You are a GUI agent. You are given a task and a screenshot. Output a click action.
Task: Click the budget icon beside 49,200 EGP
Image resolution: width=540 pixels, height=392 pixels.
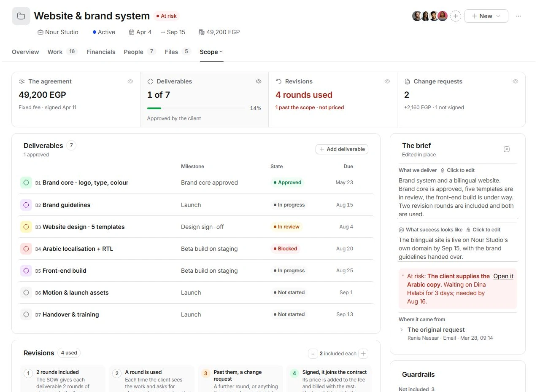201,32
